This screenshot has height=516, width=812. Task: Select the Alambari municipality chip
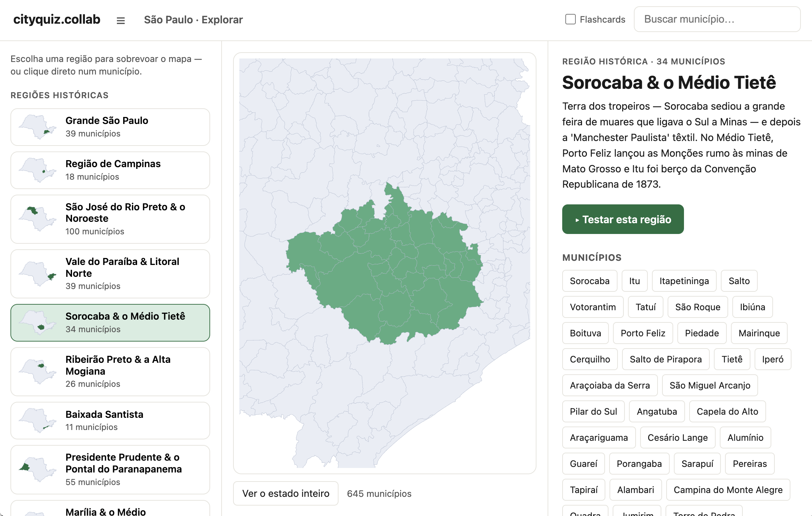[x=635, y=490]
